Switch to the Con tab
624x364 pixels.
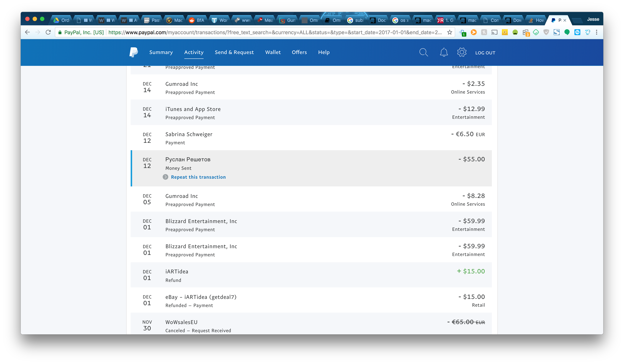point(491,20)
